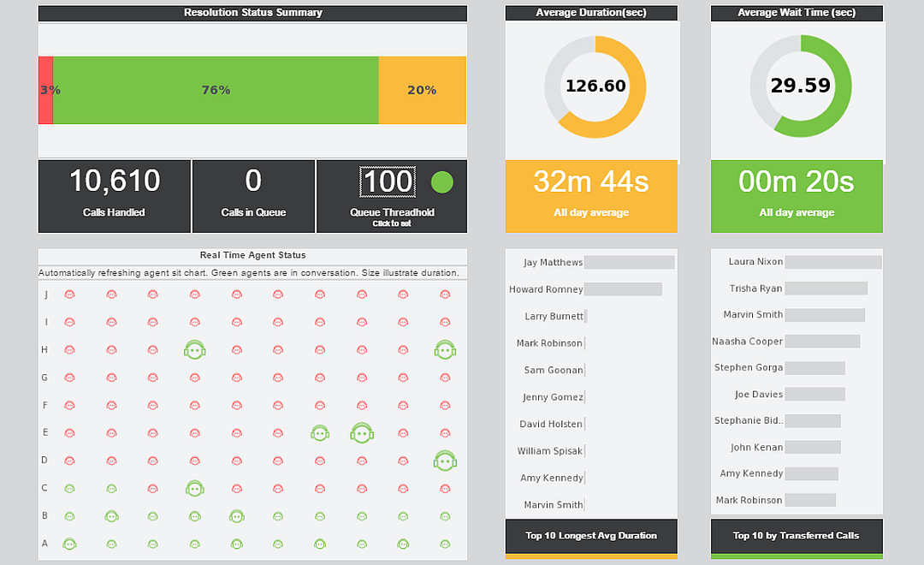Click the first green agent icon in row C

click(x=69, y=488)
